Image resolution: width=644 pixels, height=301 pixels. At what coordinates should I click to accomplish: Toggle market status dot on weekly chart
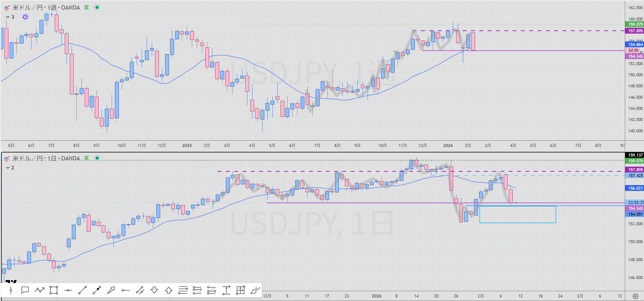pos(97,7)
